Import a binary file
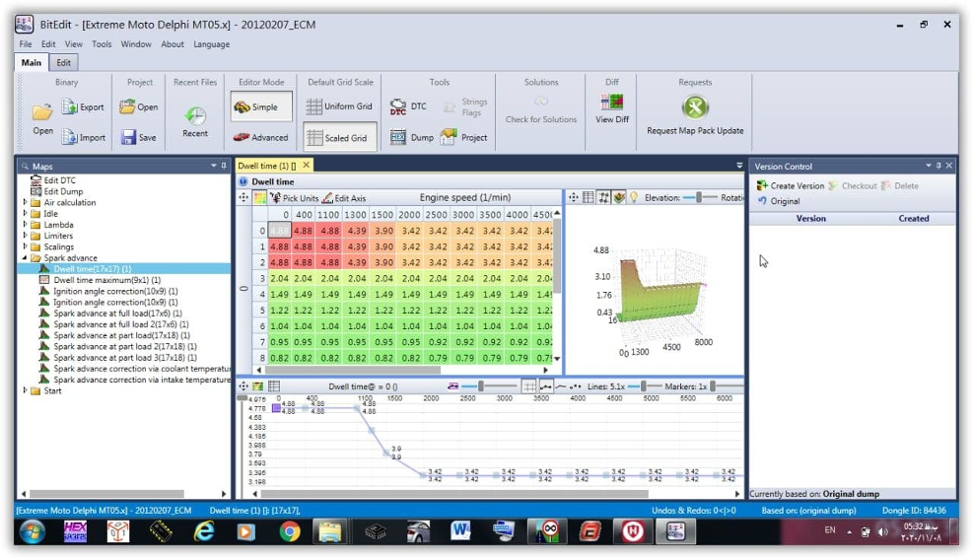 pyautogui.click(x=83, y=137)
